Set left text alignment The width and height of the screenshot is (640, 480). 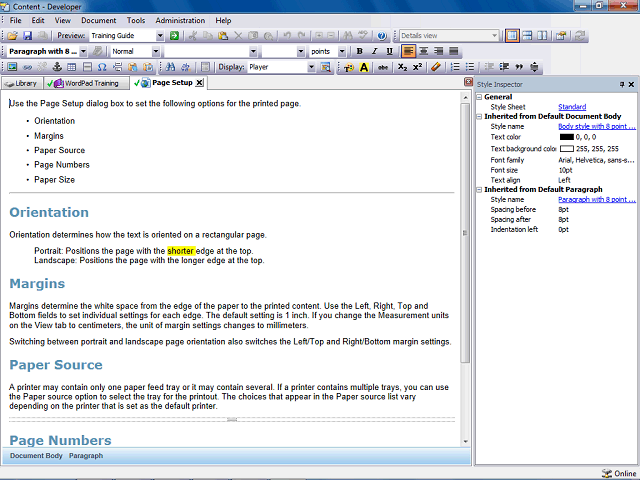coord(408,51)
